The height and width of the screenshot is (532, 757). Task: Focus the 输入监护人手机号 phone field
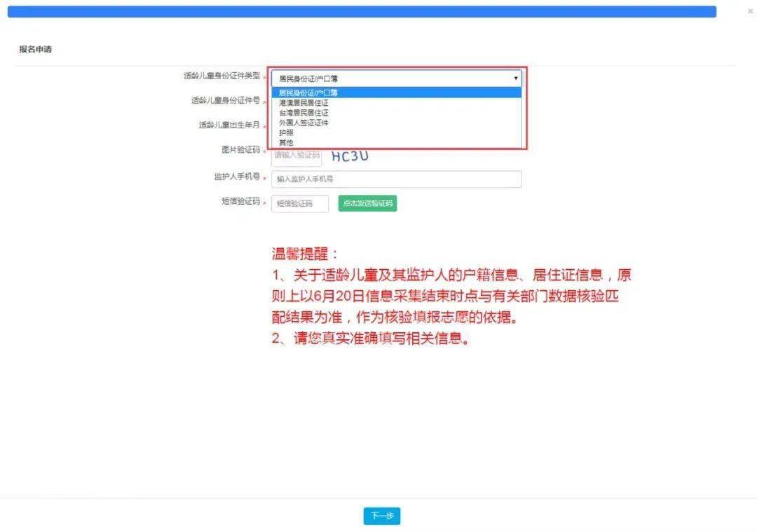click(396, 179)
